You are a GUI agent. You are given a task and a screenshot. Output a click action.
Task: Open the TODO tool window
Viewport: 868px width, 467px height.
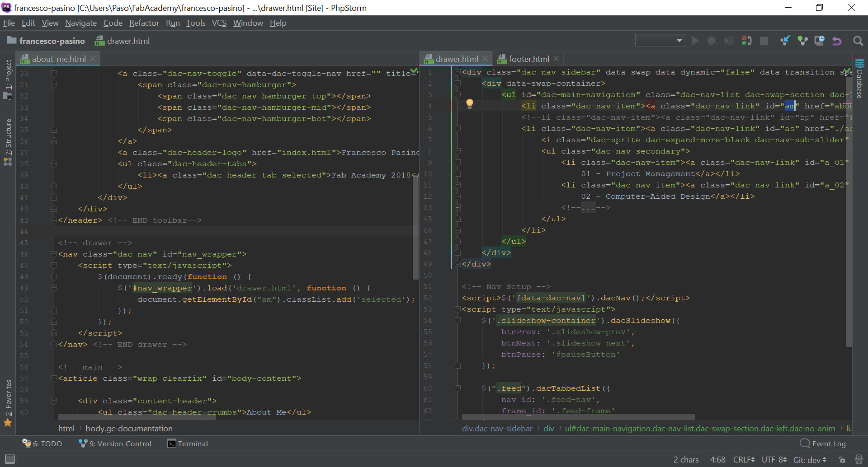[42, 444]
